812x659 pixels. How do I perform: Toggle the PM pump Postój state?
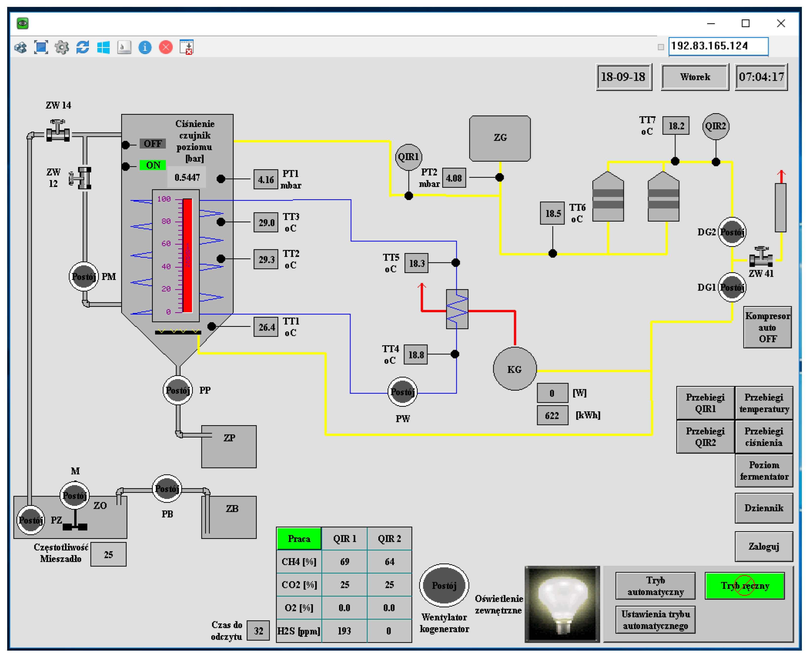point(84,276)
